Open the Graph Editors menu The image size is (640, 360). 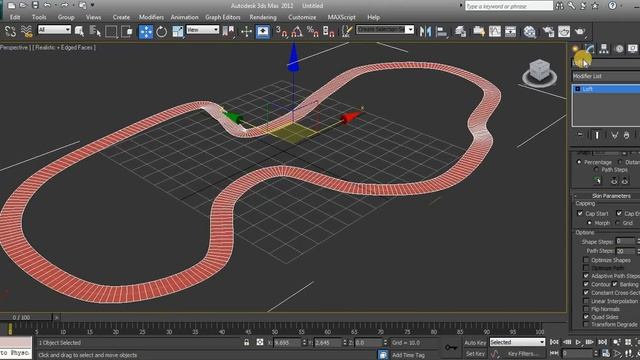click(x=223, y=17)
